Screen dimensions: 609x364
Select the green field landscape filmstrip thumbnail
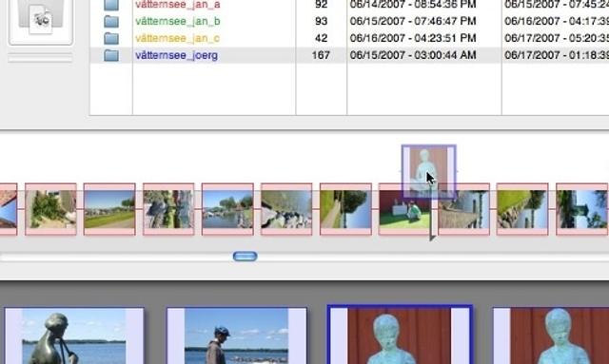point(109,209)
